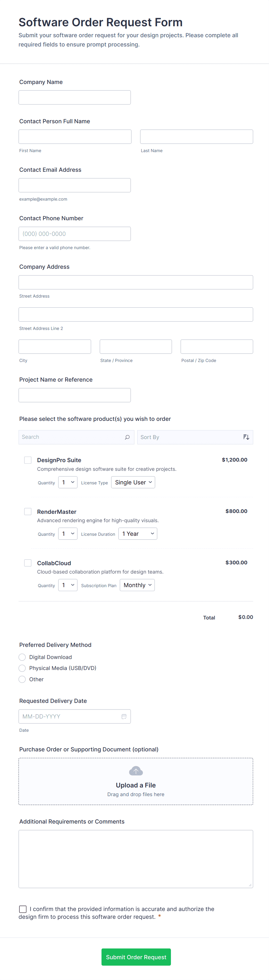
Task: Tick the CollabCloud product checkbox
Action: click(x=28, y=563)
